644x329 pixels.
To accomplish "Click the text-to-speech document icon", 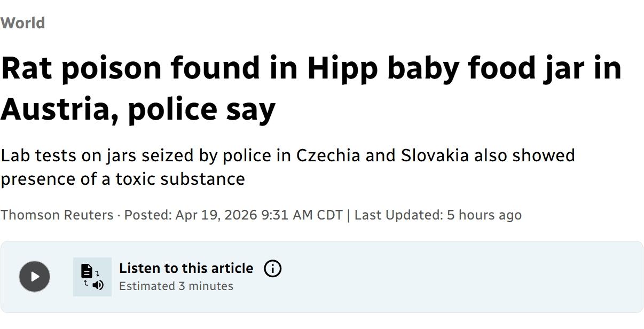I will tap(87, 271).
